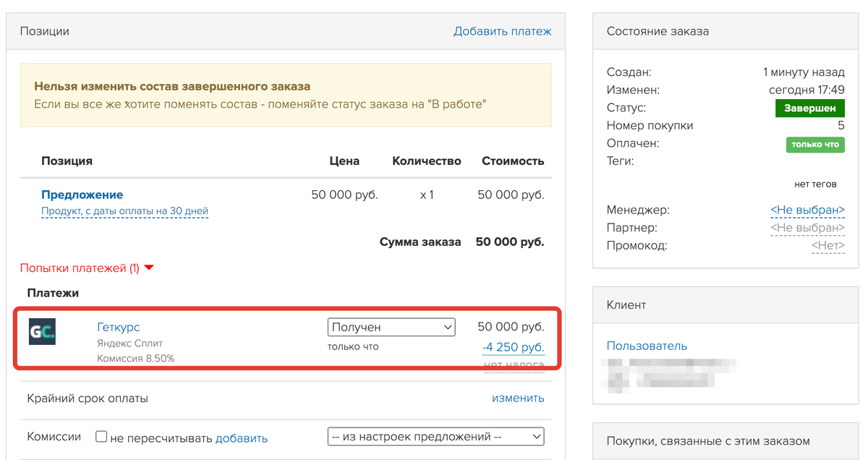Image resolution: width=868 pixels, height=460 pixels.
Task: Click the 'Цена' column header
Action: tap(344, 161)
